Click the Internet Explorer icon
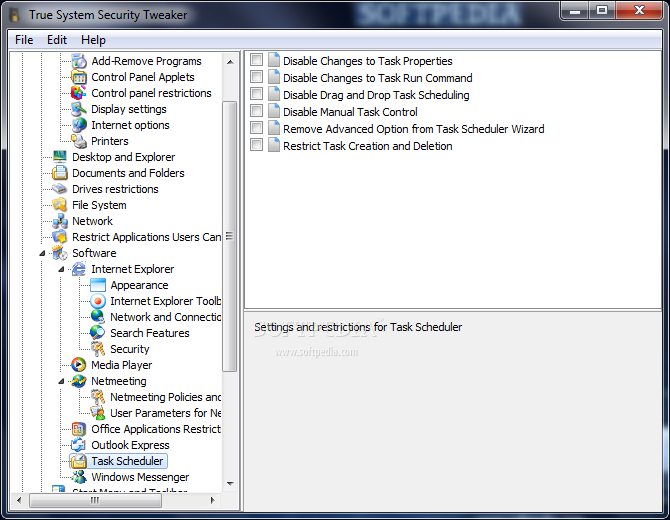The image size is (670, 520). coord(79,269)
